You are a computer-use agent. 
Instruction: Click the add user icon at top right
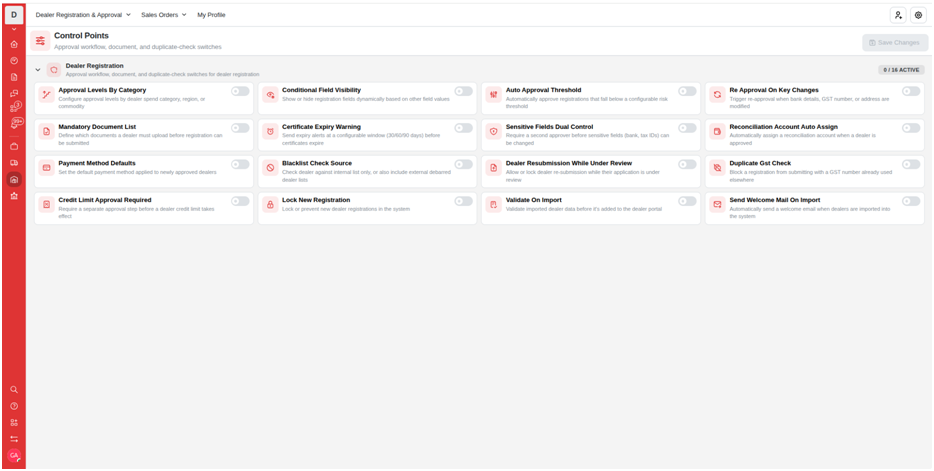[x=898, y=15]
